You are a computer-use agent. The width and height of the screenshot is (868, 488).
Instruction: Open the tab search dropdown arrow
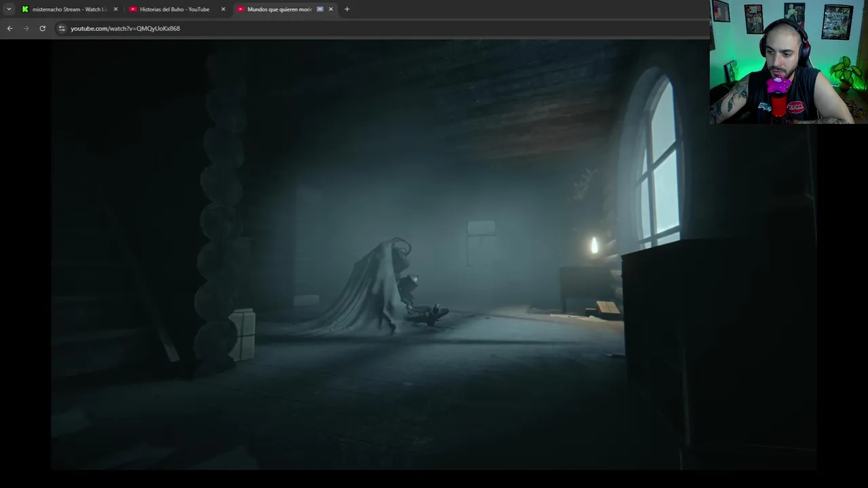point(9,9)
